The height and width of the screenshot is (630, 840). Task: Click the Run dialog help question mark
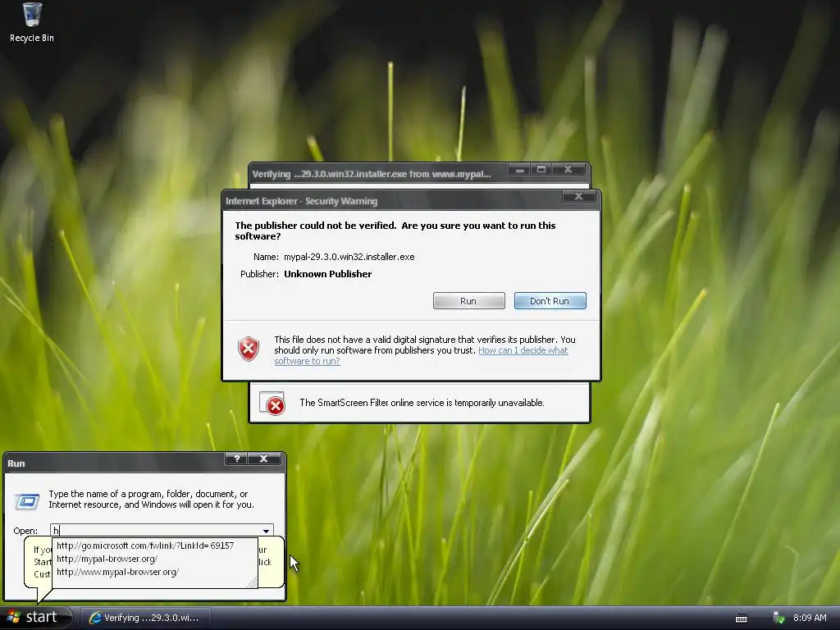[x=237, y=459]
